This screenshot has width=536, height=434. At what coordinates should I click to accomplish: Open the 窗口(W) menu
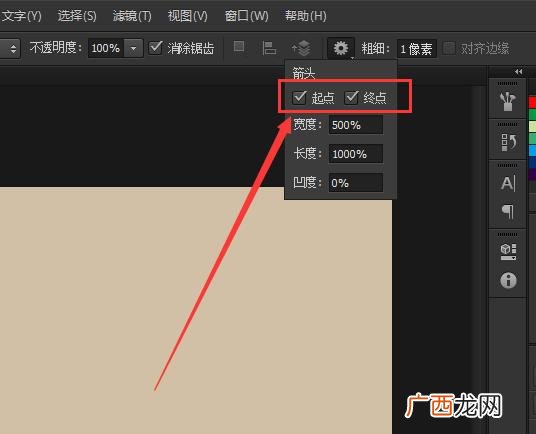(x=246, y=16)
